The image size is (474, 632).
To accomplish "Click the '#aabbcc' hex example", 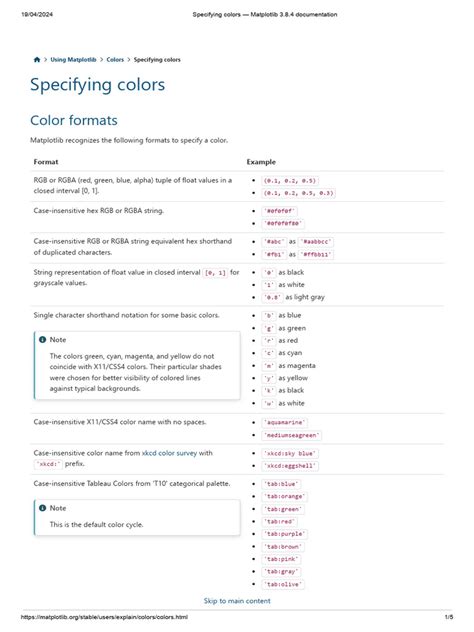I will coord(316,242).
